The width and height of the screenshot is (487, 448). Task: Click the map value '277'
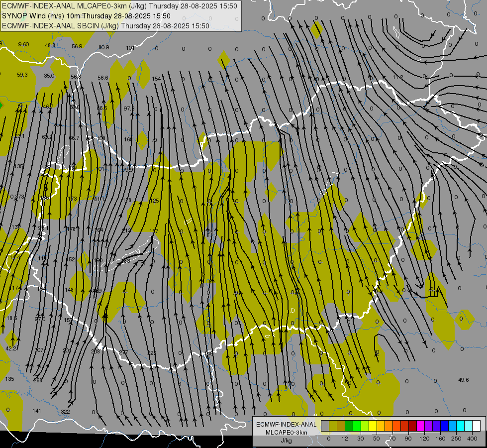pos(123,352)
